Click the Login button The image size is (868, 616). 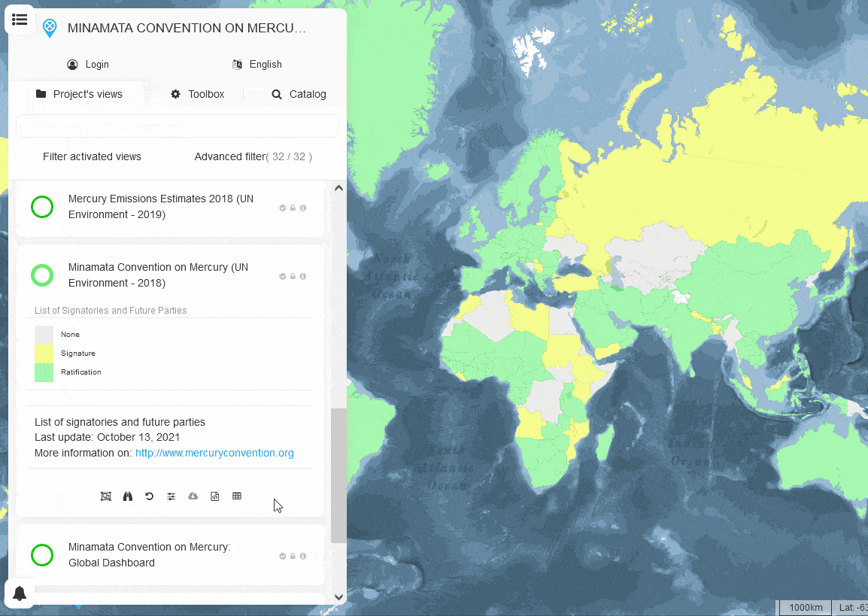pos(88,65)
